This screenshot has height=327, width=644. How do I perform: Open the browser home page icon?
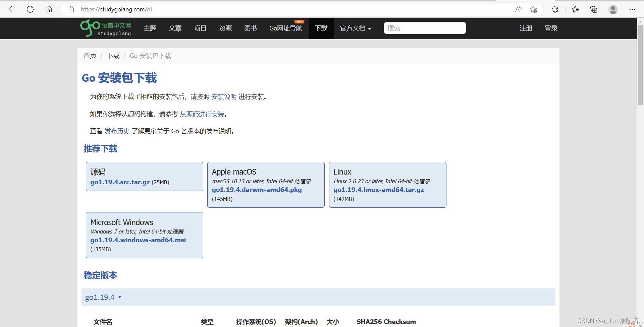[x=49, y=9]
